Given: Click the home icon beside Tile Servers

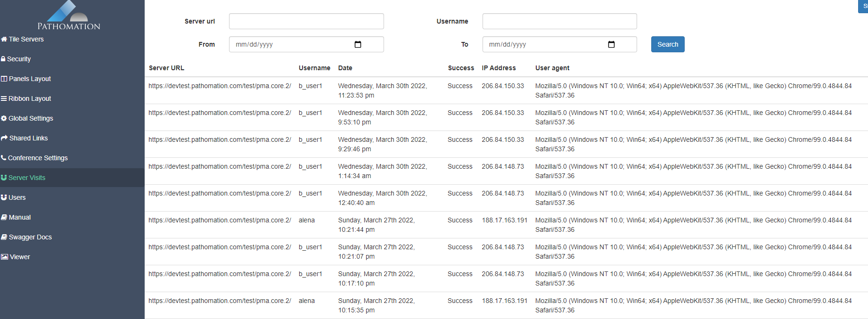Looking at the screenshot, I should pyautogui.click(x=4, y=39).
